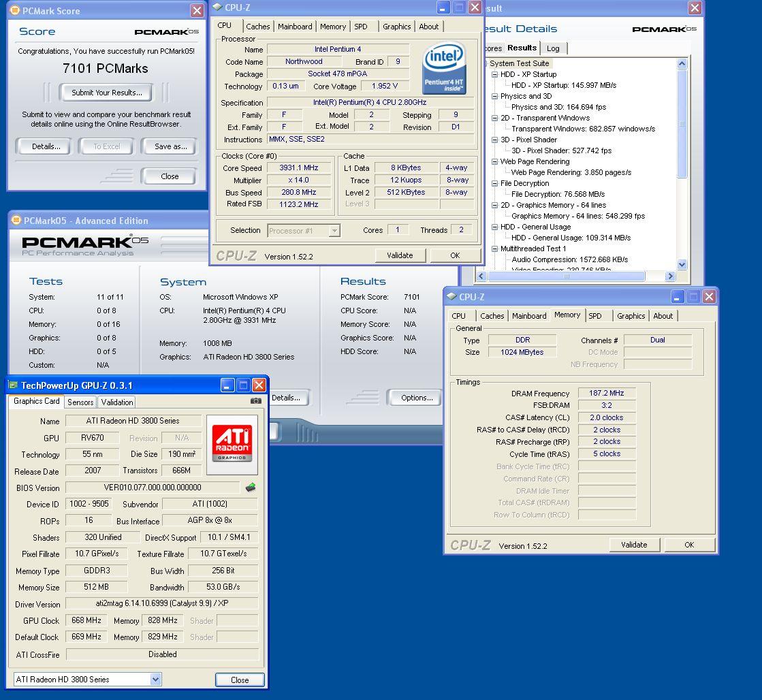
Task: Click the horizontal scrollbar thumb in Result Details
Action: [566, 276]
